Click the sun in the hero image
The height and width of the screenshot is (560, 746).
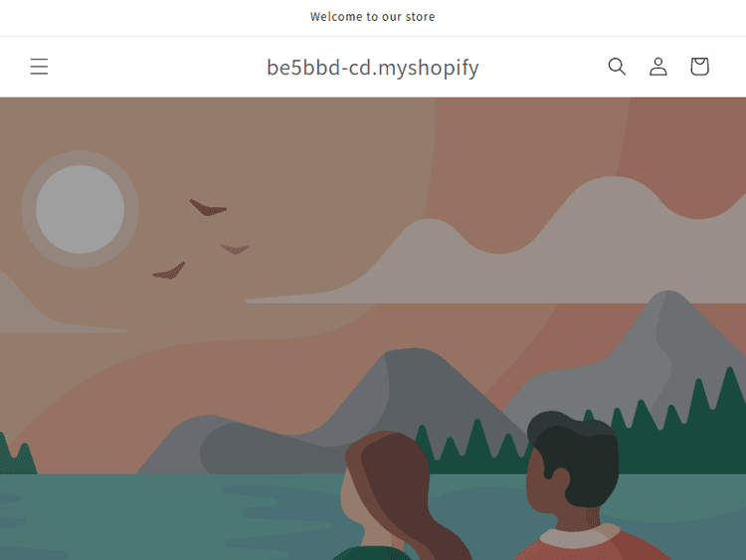click(x=80, y=209)
